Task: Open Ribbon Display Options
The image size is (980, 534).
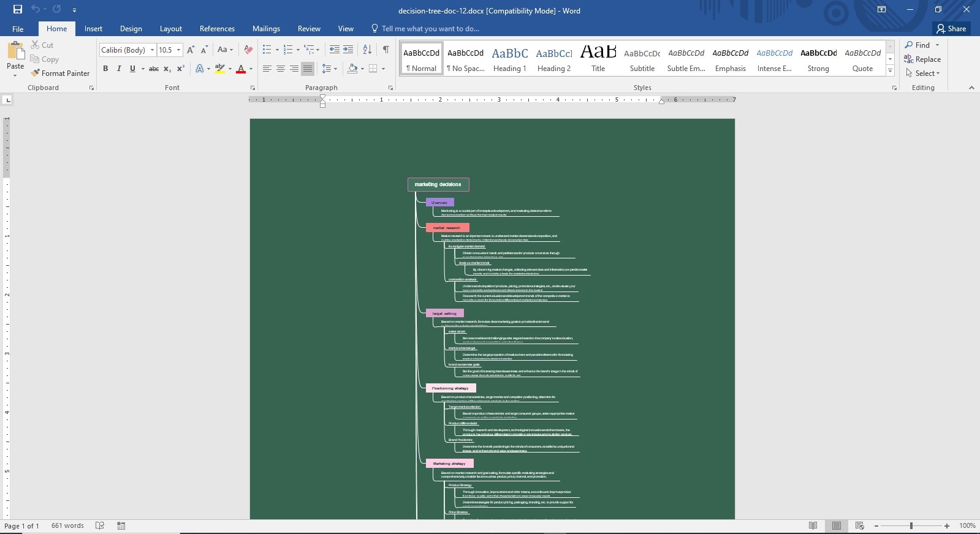Action: (x=881, y=9)
